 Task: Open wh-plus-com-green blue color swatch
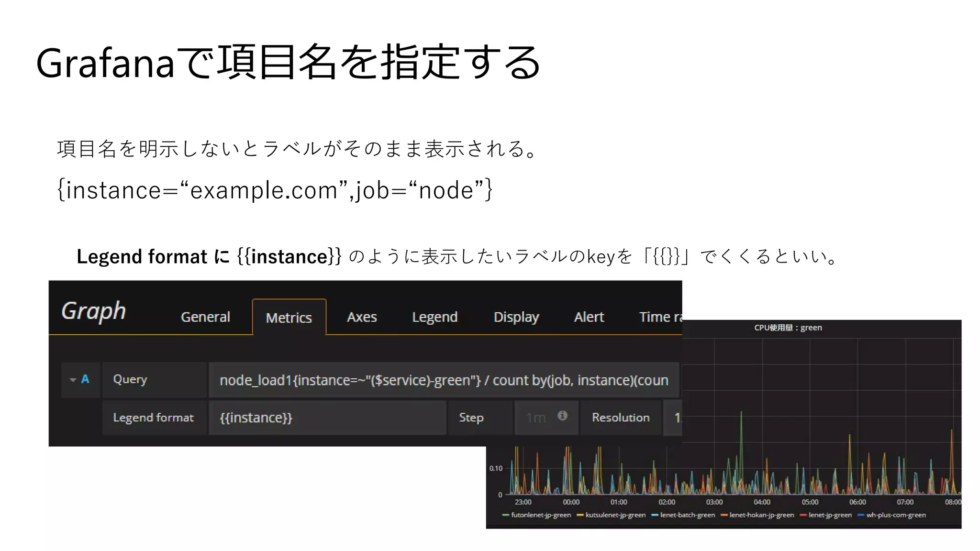861,516
